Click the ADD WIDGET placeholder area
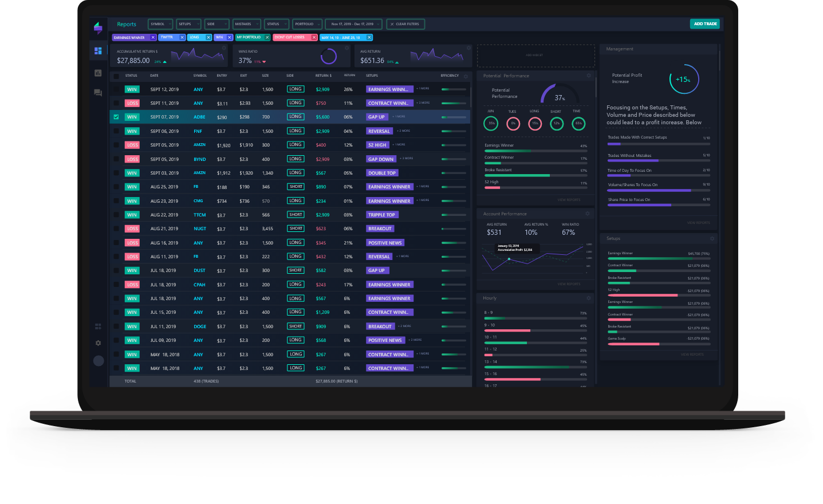823x504 pixels. click(535, 56)
